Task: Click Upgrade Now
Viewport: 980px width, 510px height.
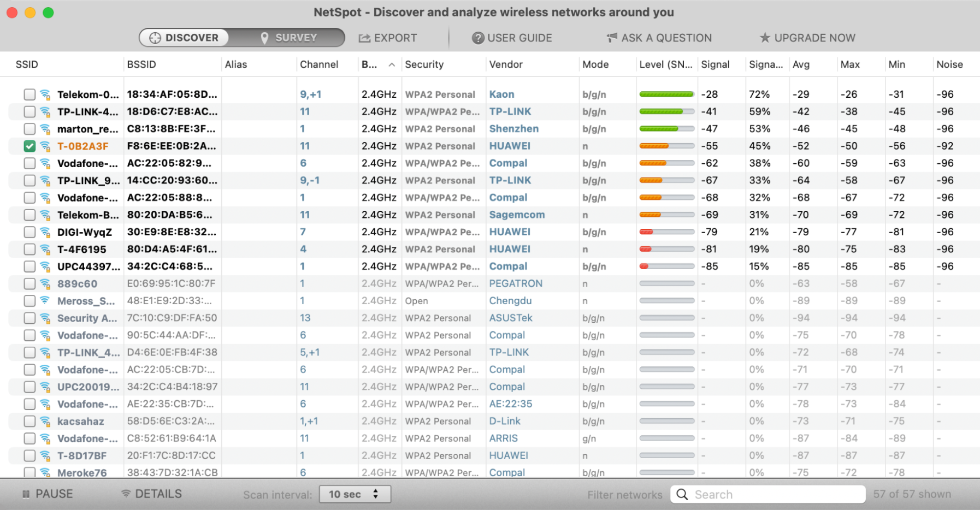Action: (x=807, y=38)
